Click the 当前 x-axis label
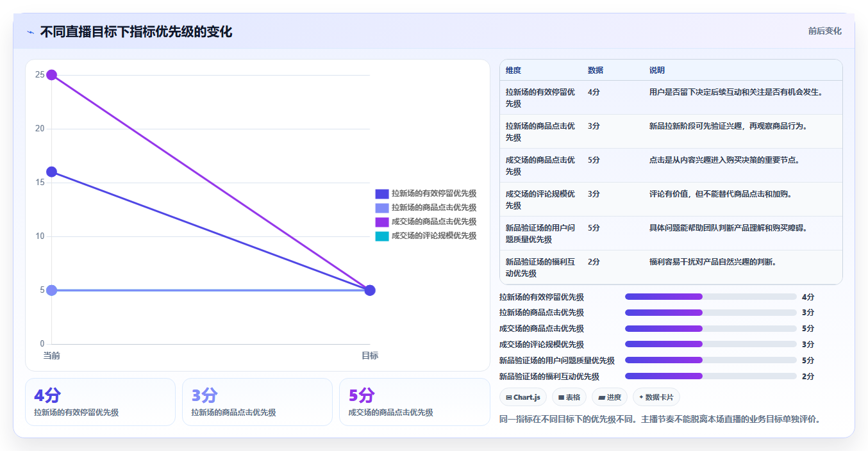Viewport: 868px width, 451px height. click(52, 356)
